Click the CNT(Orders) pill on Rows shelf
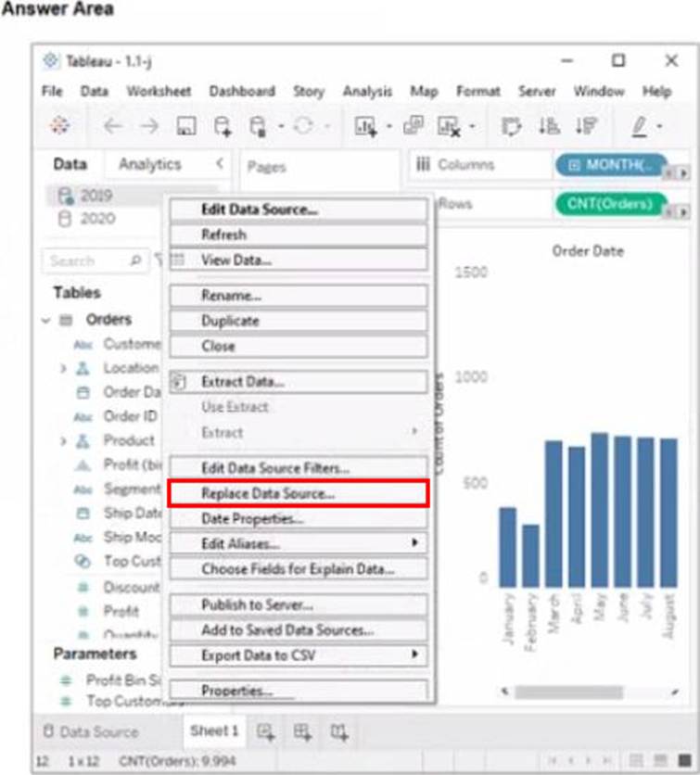The width and height of the screenshot is (700, 775). (611, 204)
